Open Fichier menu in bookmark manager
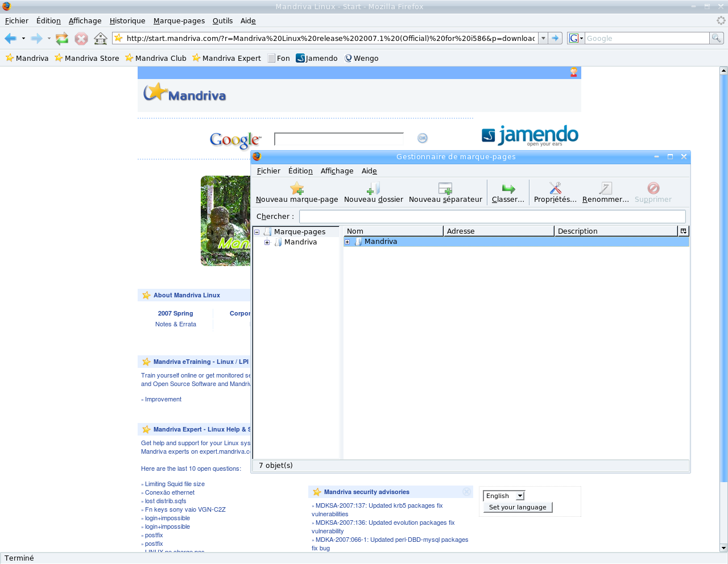 pos(268,171)
